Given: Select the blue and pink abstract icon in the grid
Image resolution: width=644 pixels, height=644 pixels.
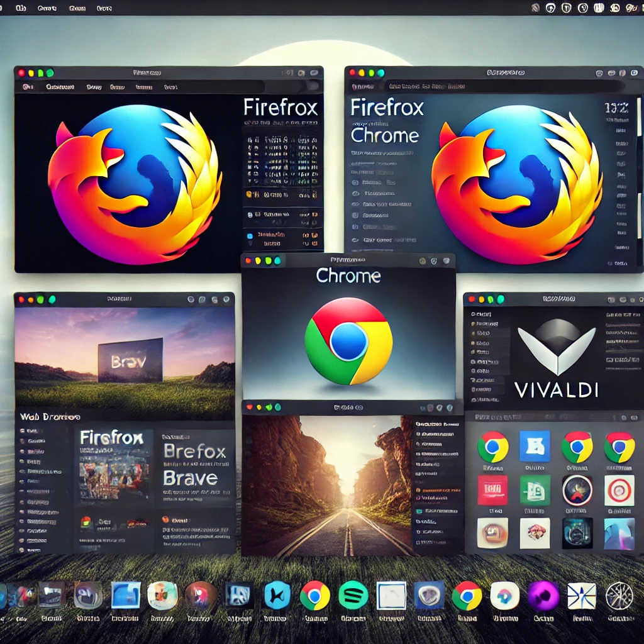Looking at the screenshot, I should [619, 533].
